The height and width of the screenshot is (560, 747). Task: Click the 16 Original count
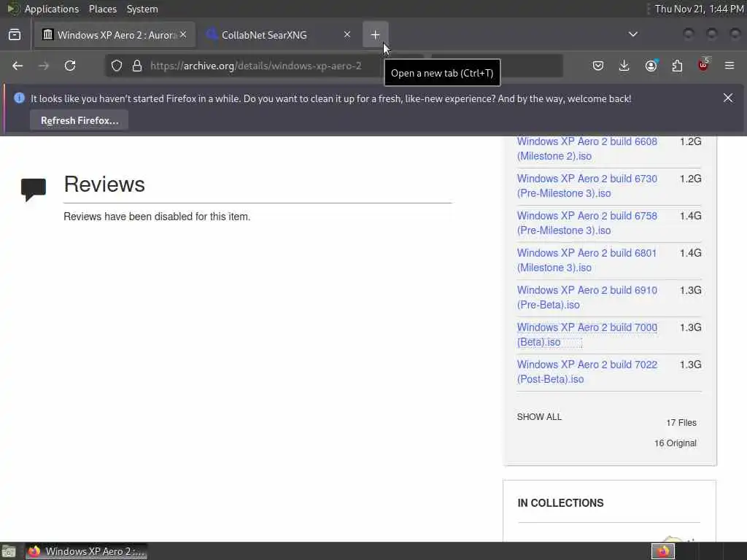675,443
